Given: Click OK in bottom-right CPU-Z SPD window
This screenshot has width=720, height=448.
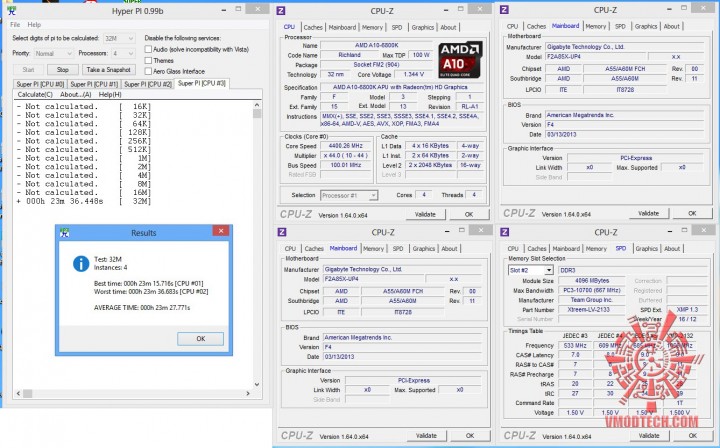Looking at the screenshot, I should pyautogui.click(x=692, y=436).
